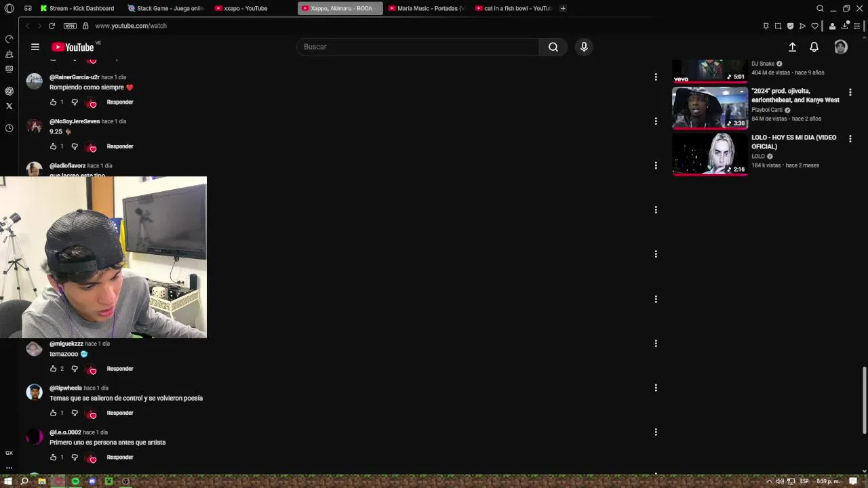Reply to the 'temazooo' comment with Responder
This screenshot has height=488, width=868.
(120, 369)
